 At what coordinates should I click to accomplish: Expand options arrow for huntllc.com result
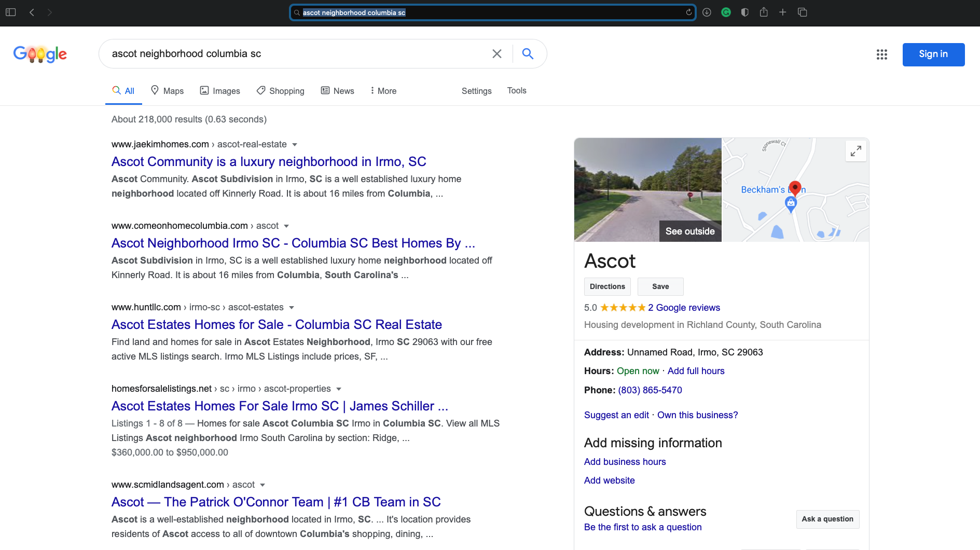[292, 308]
